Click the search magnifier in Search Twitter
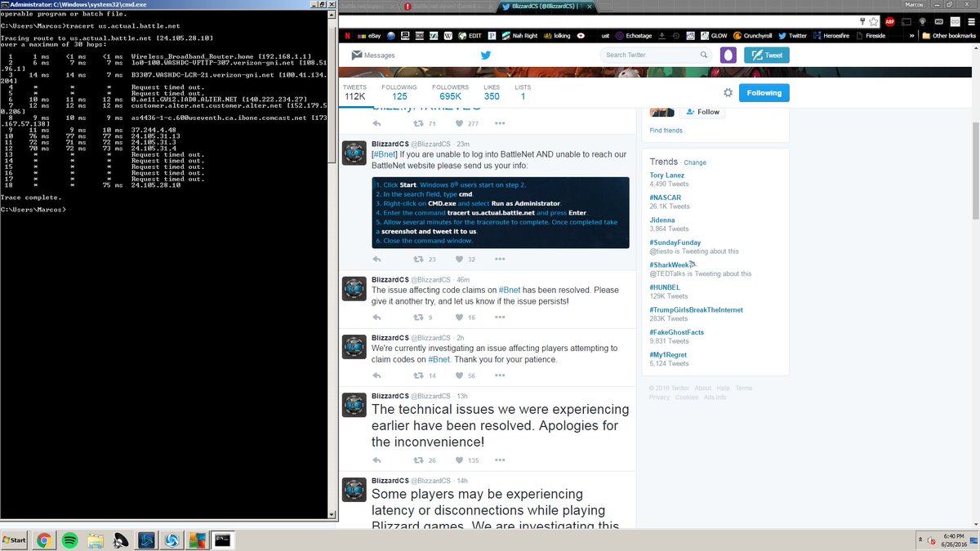Screen dimensions: 980x551 pyautogui.click(x=704, y=55)
